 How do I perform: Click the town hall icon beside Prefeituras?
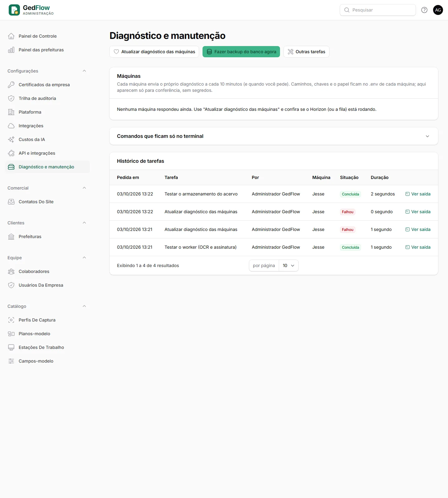tap(11, 237)
